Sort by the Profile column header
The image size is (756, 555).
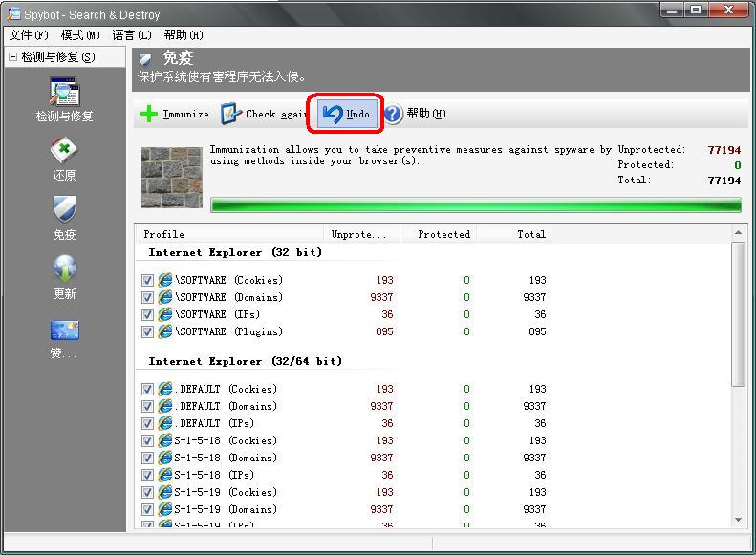pos(229,234)
